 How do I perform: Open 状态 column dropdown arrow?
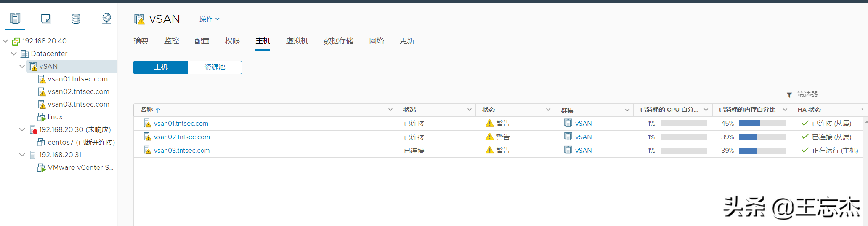tap(548, 110)
